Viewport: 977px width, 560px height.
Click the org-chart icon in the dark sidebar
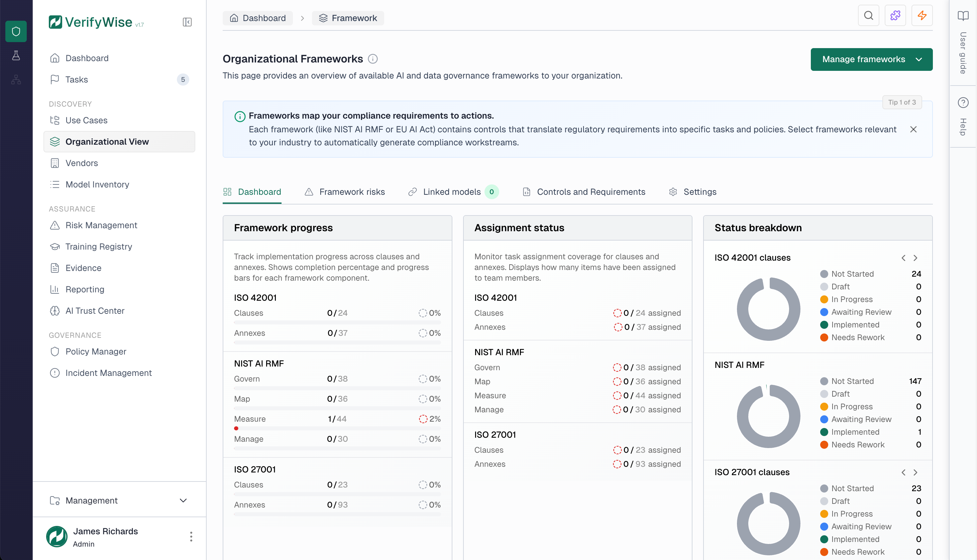(x=16, y=80)
